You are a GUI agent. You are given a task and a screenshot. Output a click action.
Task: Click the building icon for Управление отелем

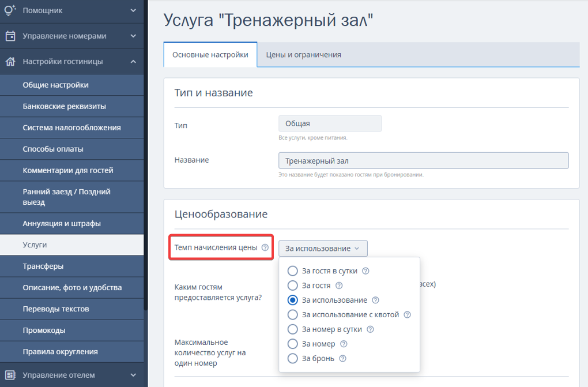coord(10,375)
